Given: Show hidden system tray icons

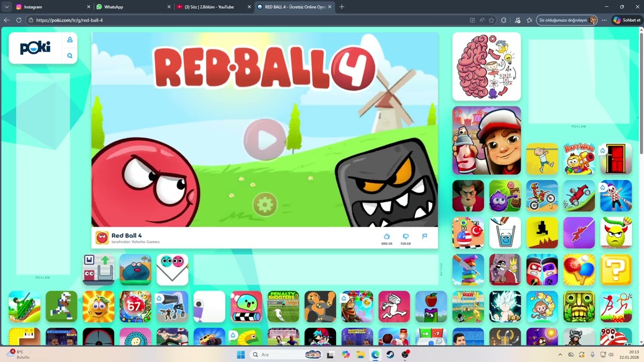Looking at the screenshot, I should pyautogui.click(x=560, y=354).
